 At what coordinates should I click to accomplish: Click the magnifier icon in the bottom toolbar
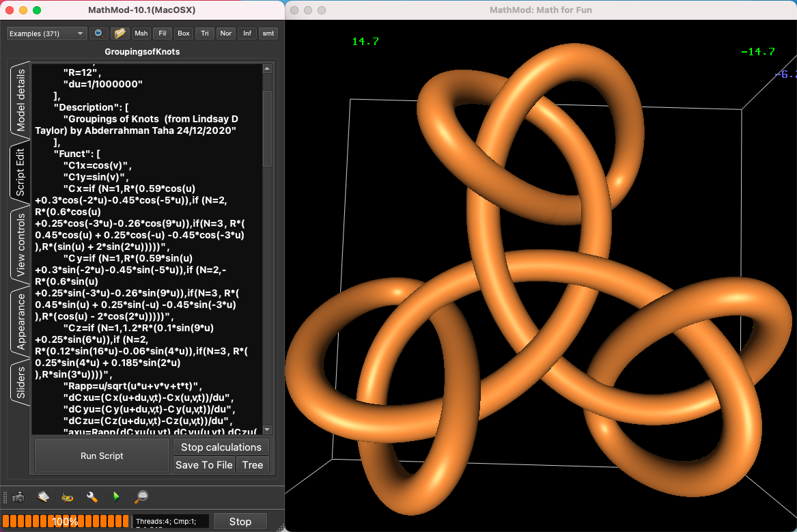(x=141, y=497)
